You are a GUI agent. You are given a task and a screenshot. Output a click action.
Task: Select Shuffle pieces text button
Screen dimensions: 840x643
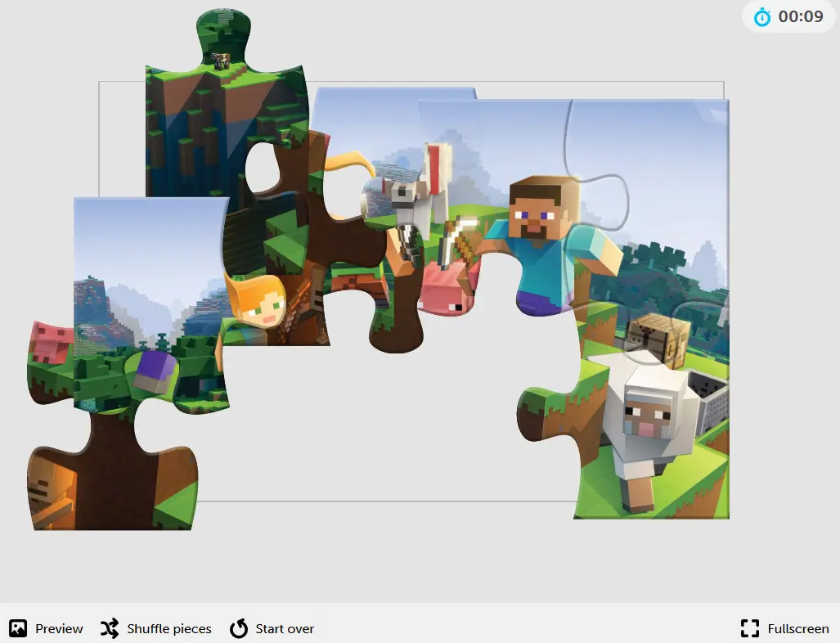[x=169, y=628]
